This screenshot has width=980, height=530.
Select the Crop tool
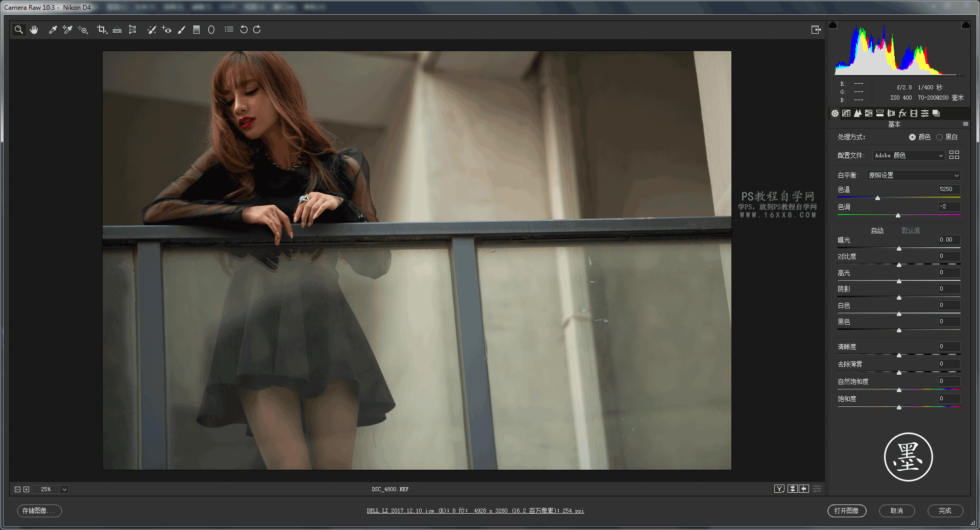pos(102,30)
